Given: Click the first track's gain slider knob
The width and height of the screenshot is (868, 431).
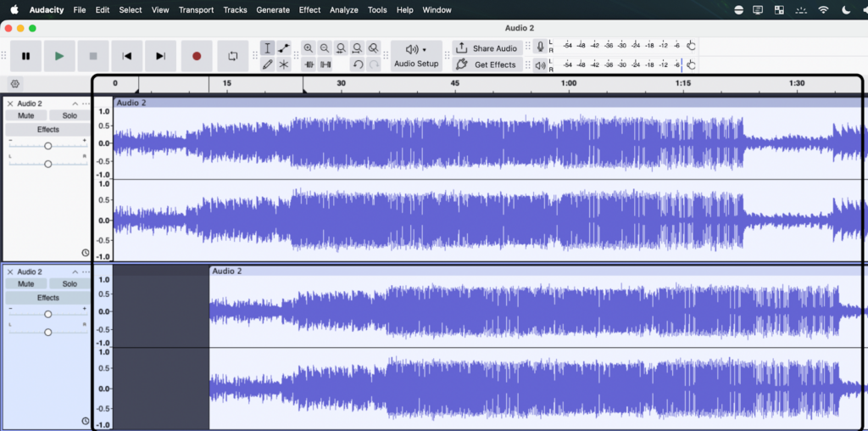Looking at the screenshot, I should click(x=48, y=146).
